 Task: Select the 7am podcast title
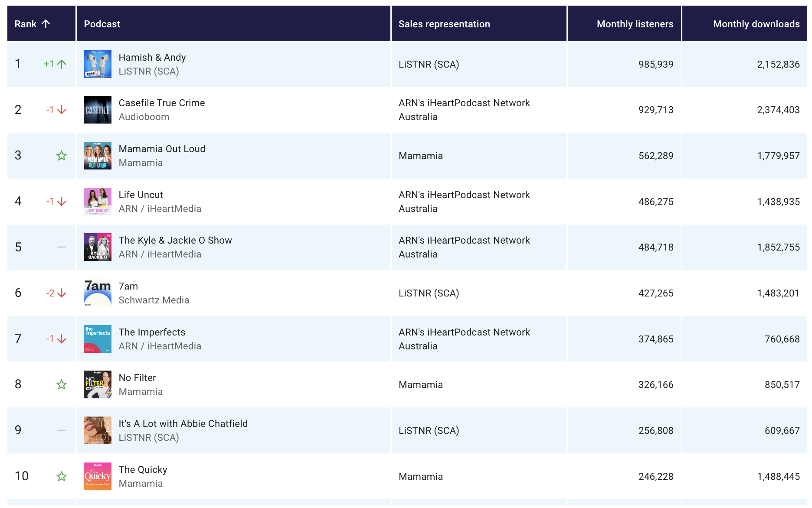pos(128,286)
